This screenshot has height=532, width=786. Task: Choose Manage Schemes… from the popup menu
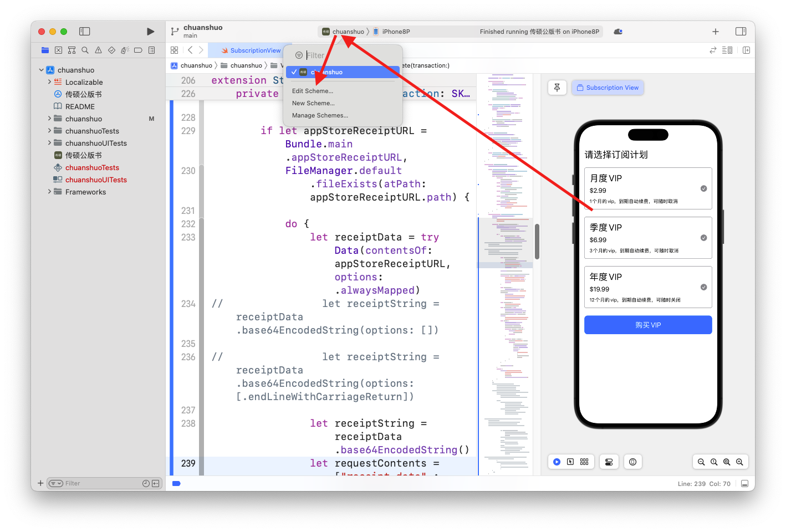320,115
